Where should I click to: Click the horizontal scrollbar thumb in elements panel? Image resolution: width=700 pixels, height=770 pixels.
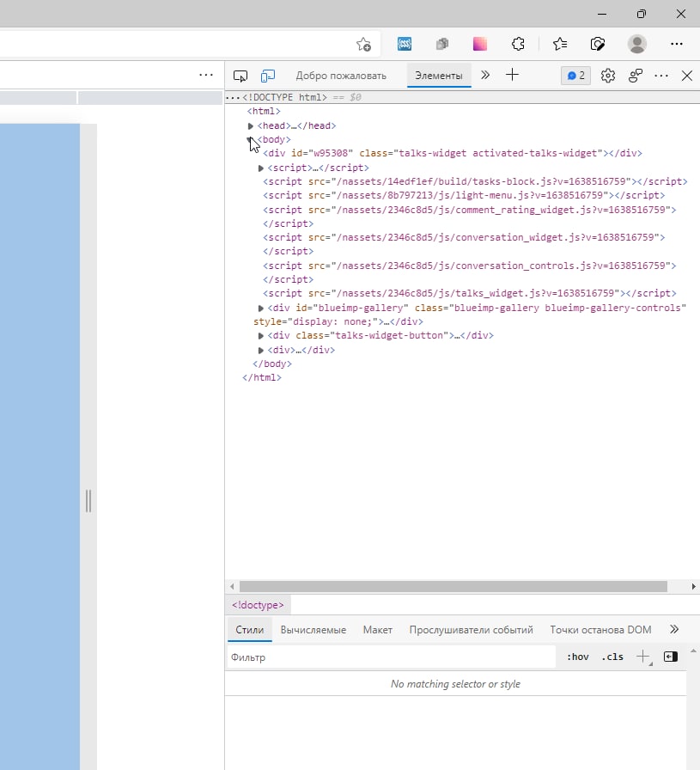tap(453, 586)
